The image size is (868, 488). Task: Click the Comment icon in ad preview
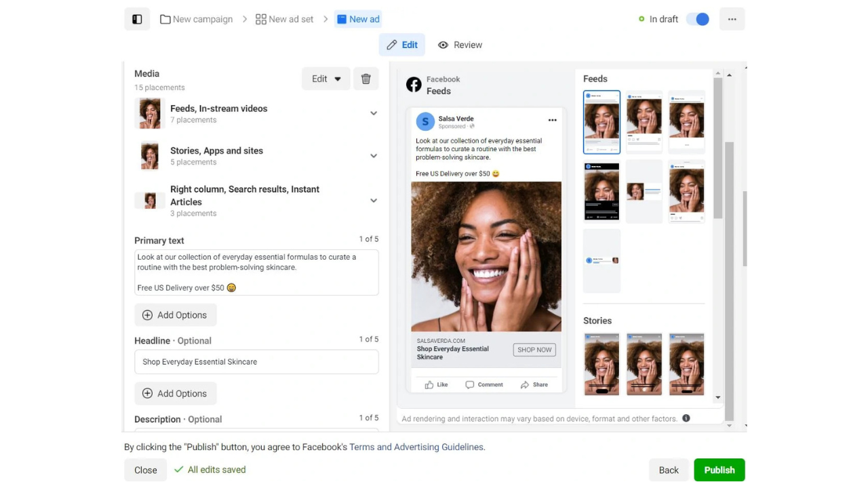[470, 384]
